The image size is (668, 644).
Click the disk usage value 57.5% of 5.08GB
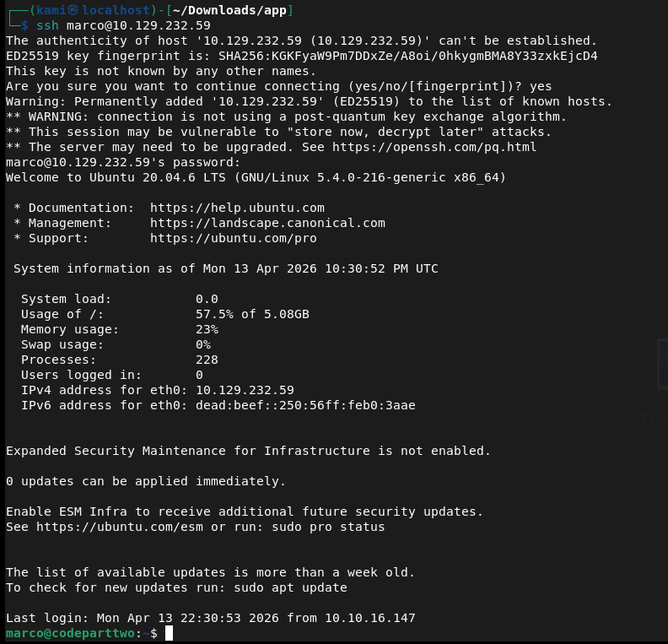(252, 314)
